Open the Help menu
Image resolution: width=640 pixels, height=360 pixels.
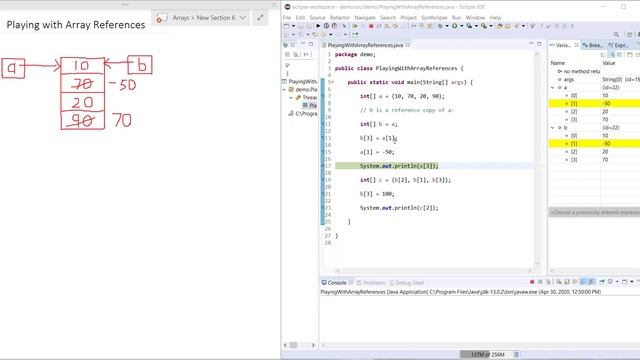[495, 18]
